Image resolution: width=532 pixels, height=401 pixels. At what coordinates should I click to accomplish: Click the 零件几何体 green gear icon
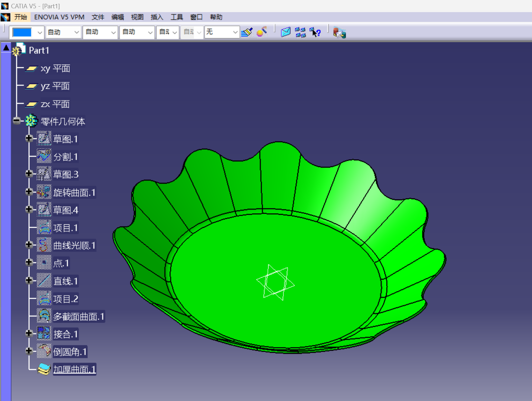[x=31, y=121]
